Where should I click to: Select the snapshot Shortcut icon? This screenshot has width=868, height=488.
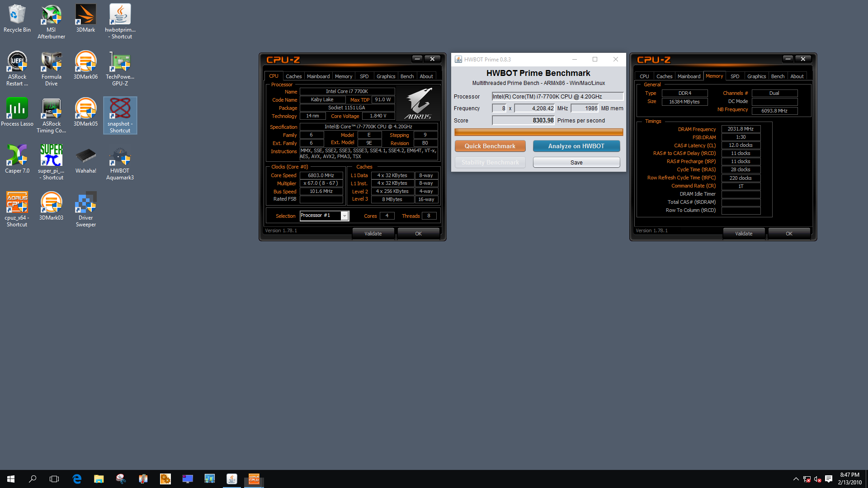[120, 116]
